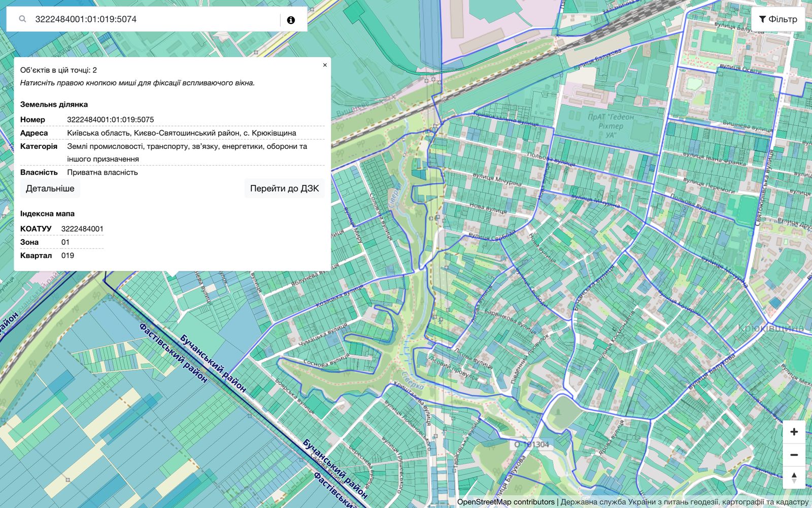This screenshot has height=508, width=812.
Task: Click into the cadastral number search field
Action: pyautogui.click(x=155, y=19)
